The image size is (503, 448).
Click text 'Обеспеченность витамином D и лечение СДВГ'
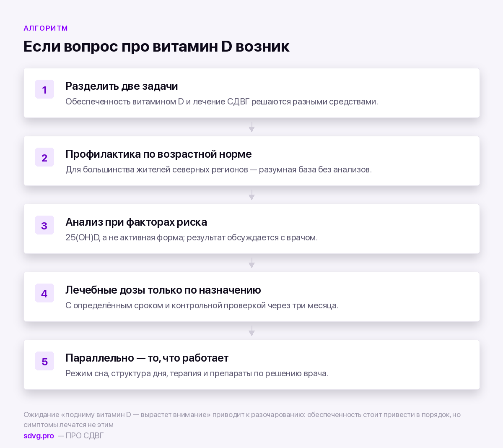pos(157,102)
